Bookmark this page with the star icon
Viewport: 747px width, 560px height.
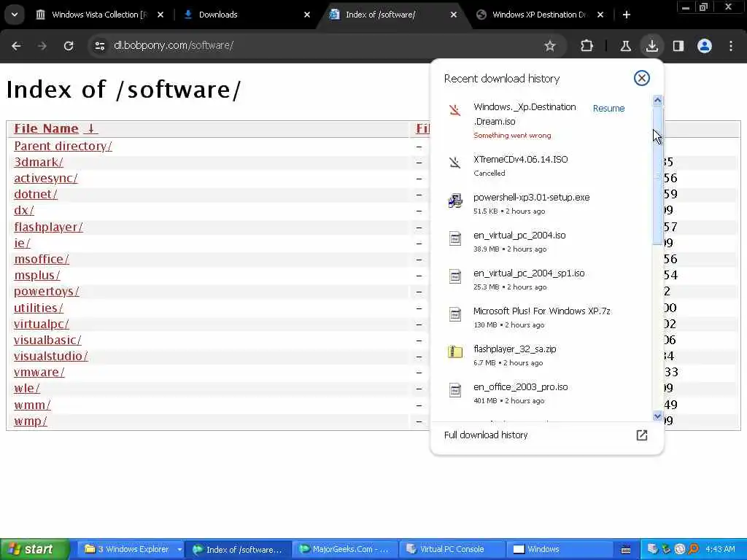pos(550,46)
